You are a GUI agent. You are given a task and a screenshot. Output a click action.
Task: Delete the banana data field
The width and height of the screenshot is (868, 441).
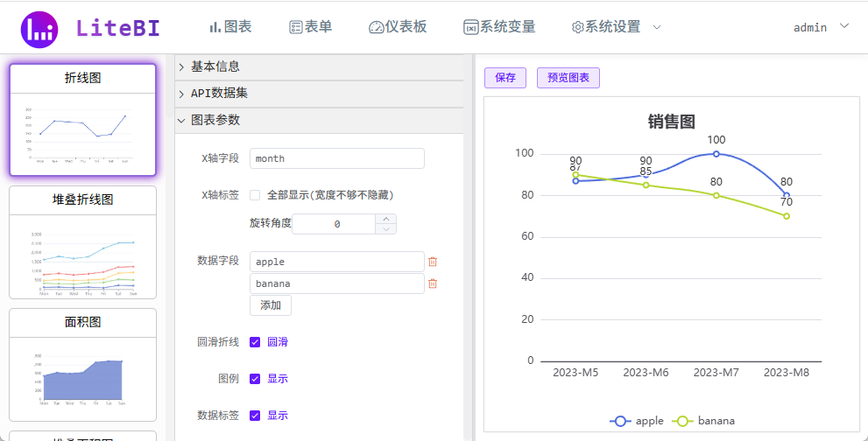433,283
